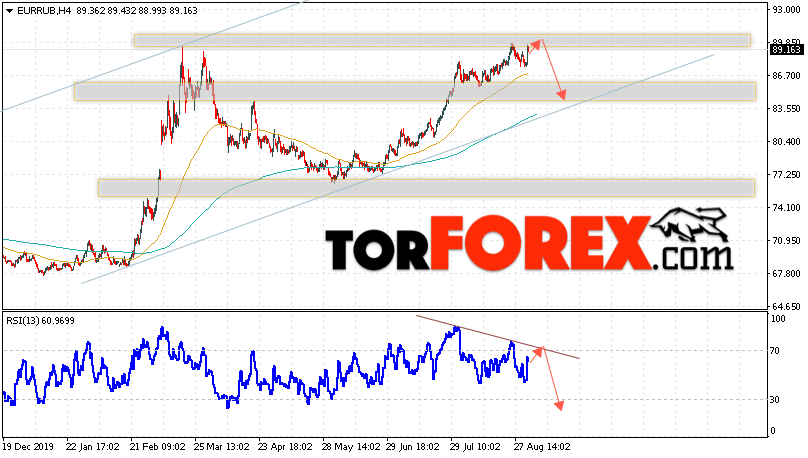808x458 pixels.
Task: Click the 21 Feb 09:02 date label
Action: (x=157, y=446)
